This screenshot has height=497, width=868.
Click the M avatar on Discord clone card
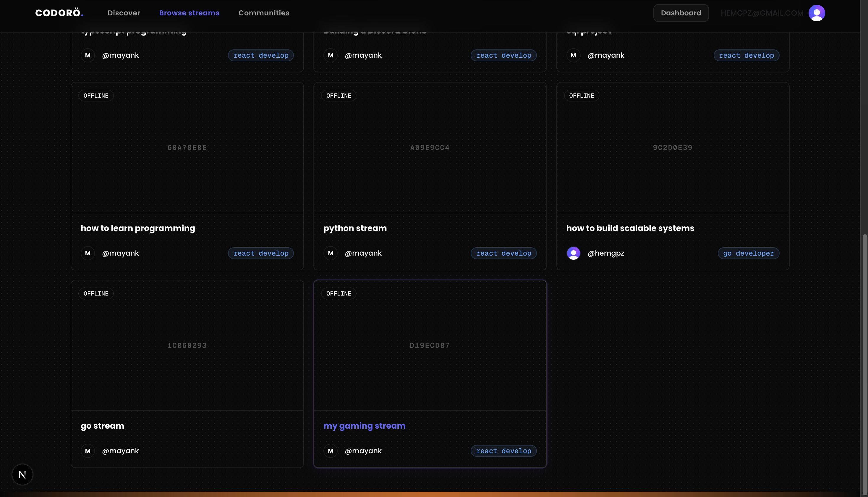click(x=331, y=55)
